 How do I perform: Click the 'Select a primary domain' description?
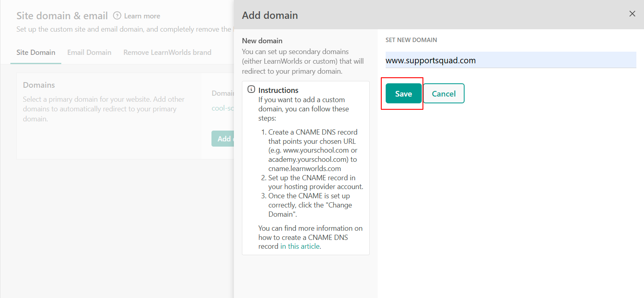tap(104, 109)
